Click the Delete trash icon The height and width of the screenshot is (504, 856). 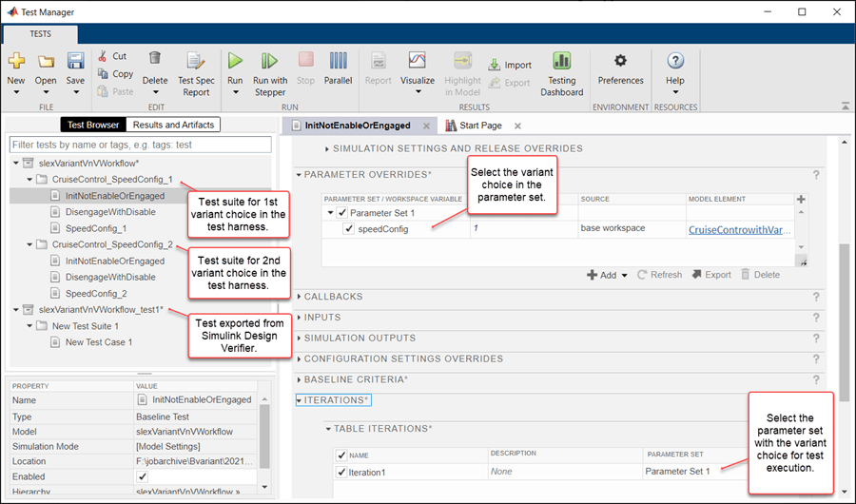(155, 58)
